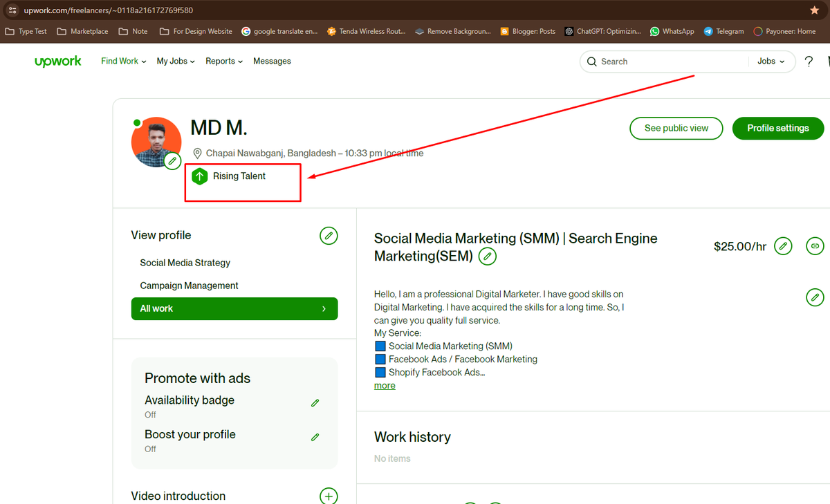
Task: Open the Note bookmark folder
Action: tap(133, 31)
